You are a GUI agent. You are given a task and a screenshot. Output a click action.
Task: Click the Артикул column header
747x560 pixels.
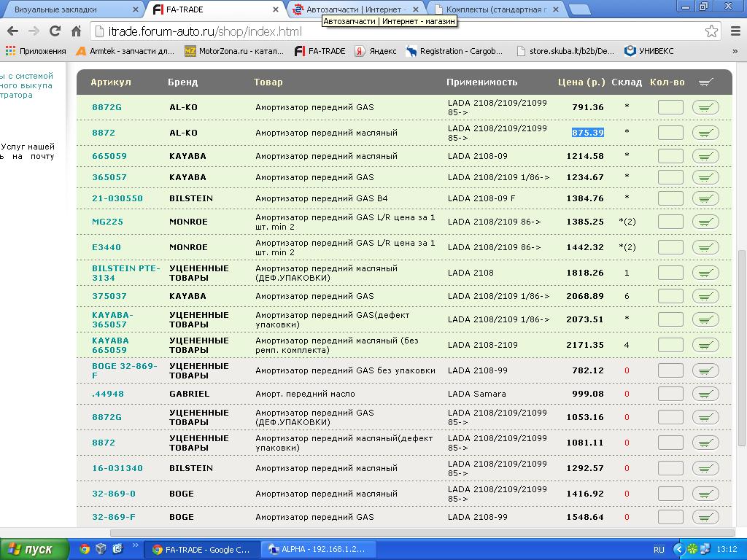coord(111,82)
